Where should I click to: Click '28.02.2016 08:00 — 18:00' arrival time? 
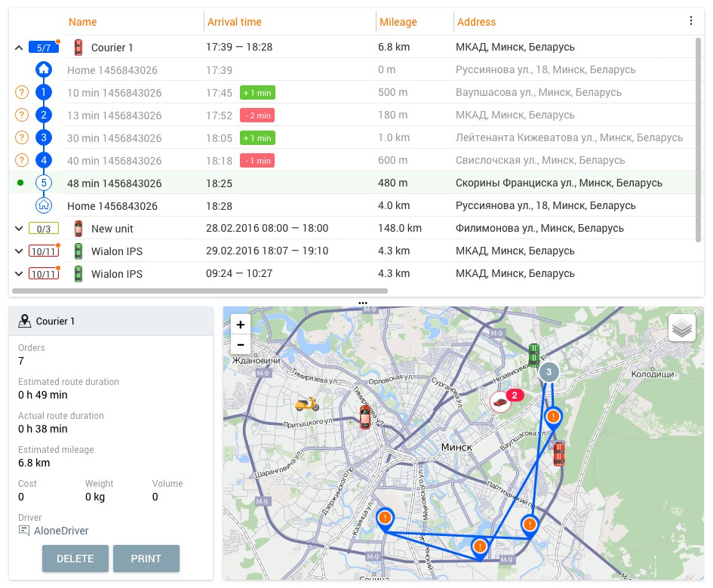(x=267, y=228)
